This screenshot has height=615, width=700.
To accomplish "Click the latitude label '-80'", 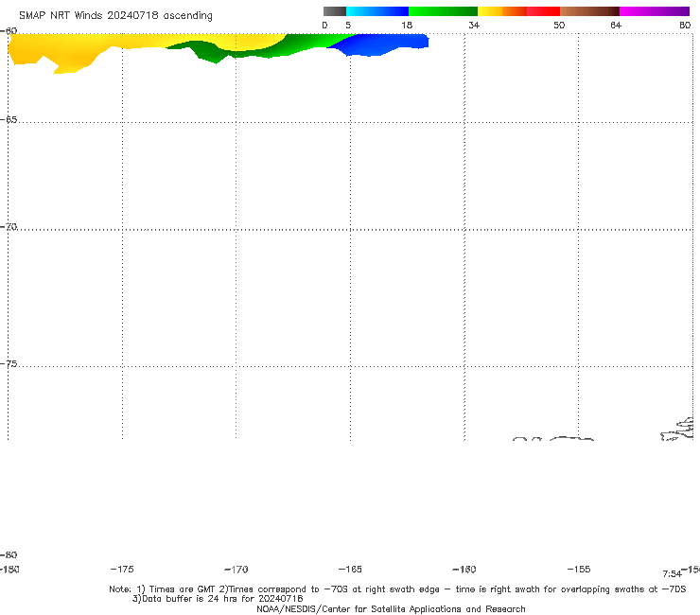I will pyautogui.click(x=9, y=554).
